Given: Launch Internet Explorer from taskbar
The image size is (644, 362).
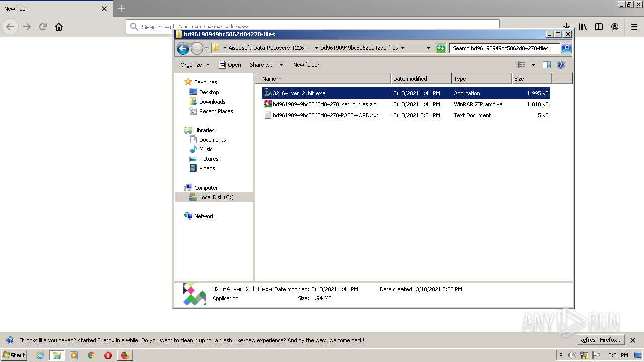Looking at the screenshot, I should pos(40,355).
